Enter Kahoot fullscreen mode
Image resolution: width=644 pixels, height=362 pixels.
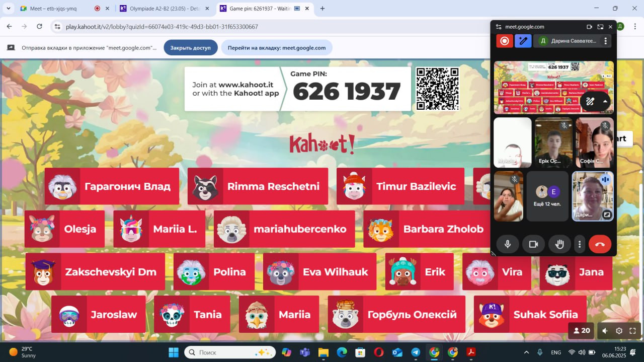633,331
